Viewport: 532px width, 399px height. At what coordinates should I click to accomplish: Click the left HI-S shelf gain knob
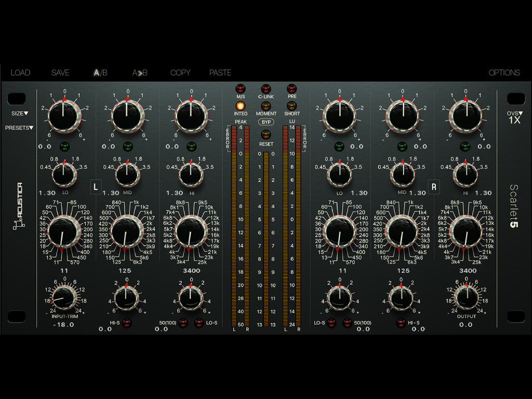pos(127,298)
